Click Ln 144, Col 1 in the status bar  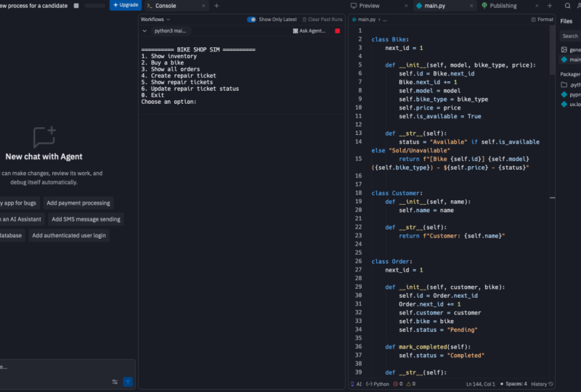[x=481, y=384]
